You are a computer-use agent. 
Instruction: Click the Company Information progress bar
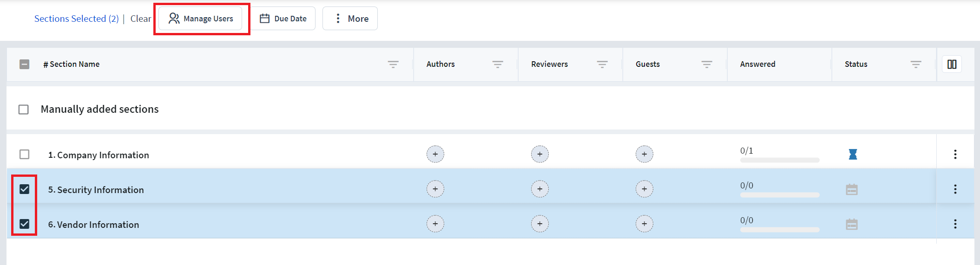point(780,160)
